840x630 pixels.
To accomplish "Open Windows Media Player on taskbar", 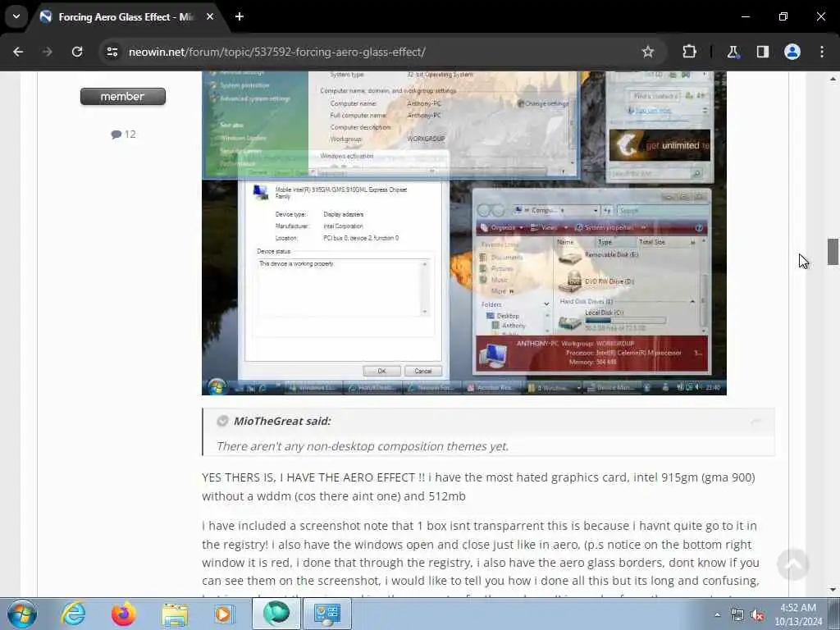I will [x=225, y=614].
